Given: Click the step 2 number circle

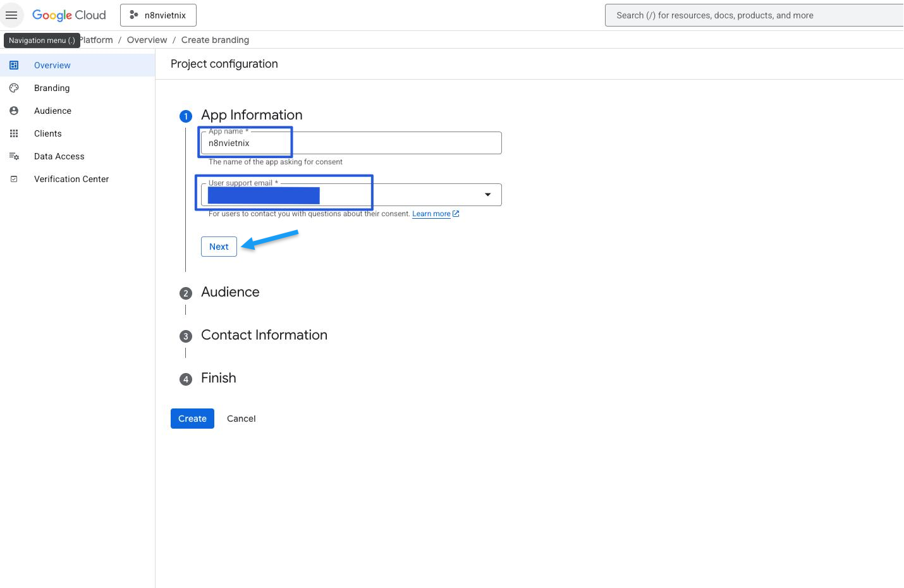Looking at the screenshot, I should 186,293.
